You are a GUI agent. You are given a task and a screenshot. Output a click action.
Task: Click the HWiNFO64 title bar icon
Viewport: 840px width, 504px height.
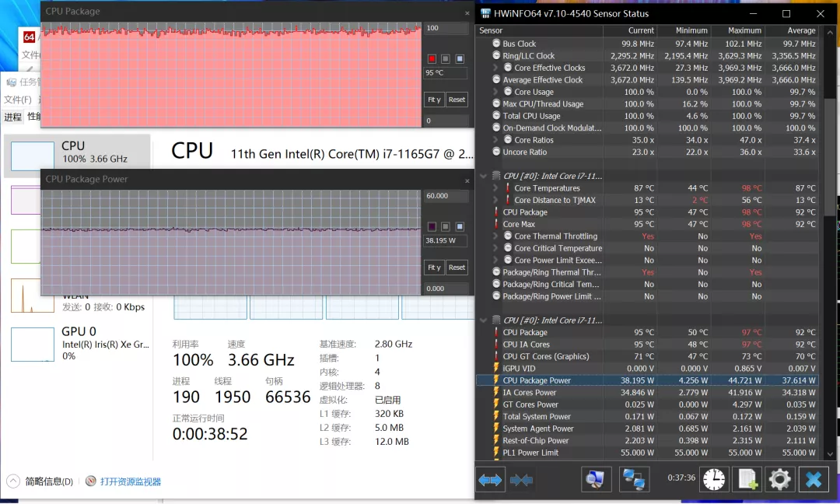point(485,13)
